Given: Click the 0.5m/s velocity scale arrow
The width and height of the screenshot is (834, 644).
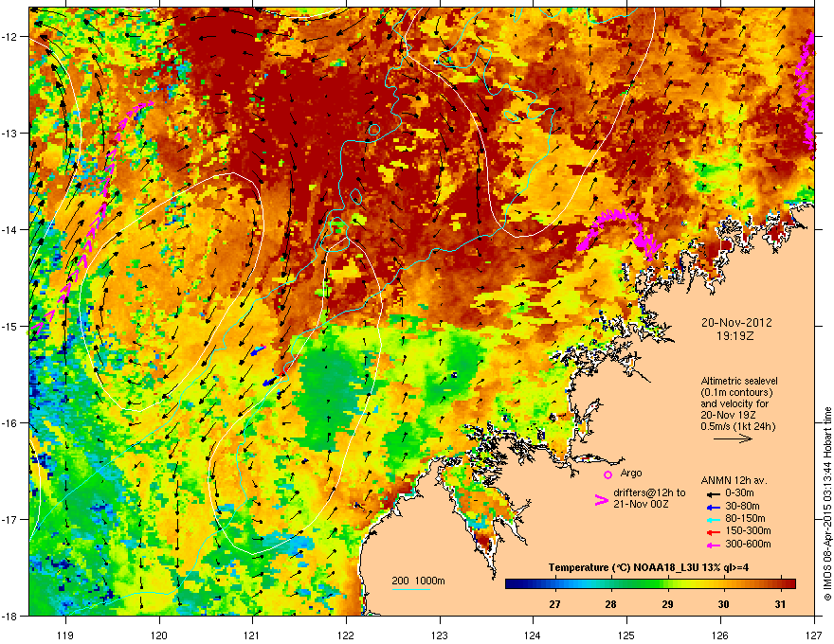Looking at the screenshot, I should 733,438.
